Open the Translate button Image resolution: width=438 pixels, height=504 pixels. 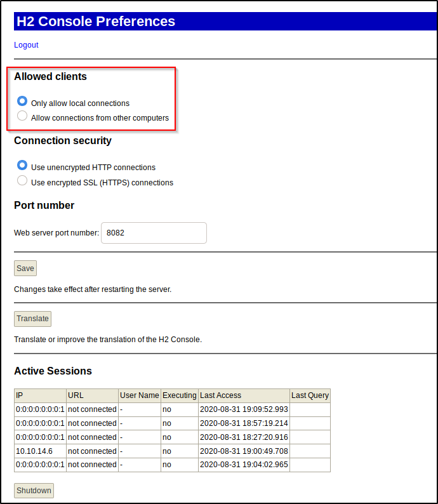click(32, 319)
